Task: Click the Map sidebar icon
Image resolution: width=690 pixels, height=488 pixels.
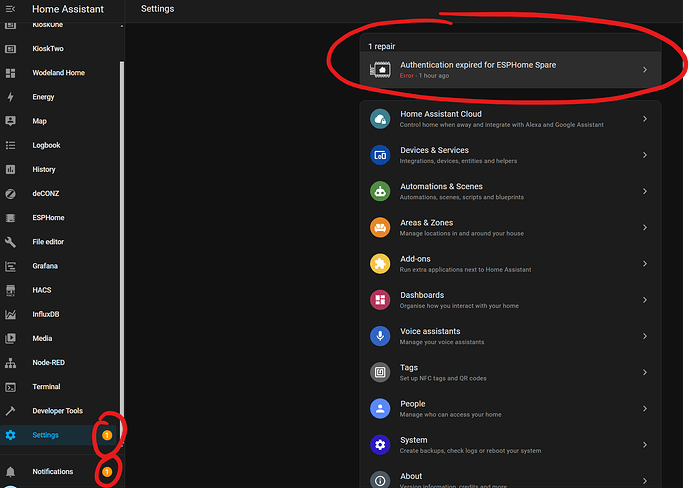Action: pos(10,121)
